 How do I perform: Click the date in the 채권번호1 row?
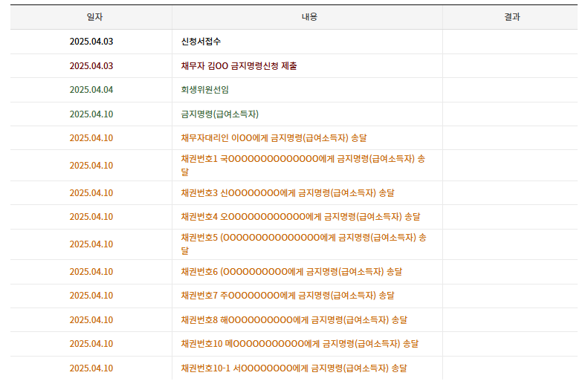click(91, 165)
